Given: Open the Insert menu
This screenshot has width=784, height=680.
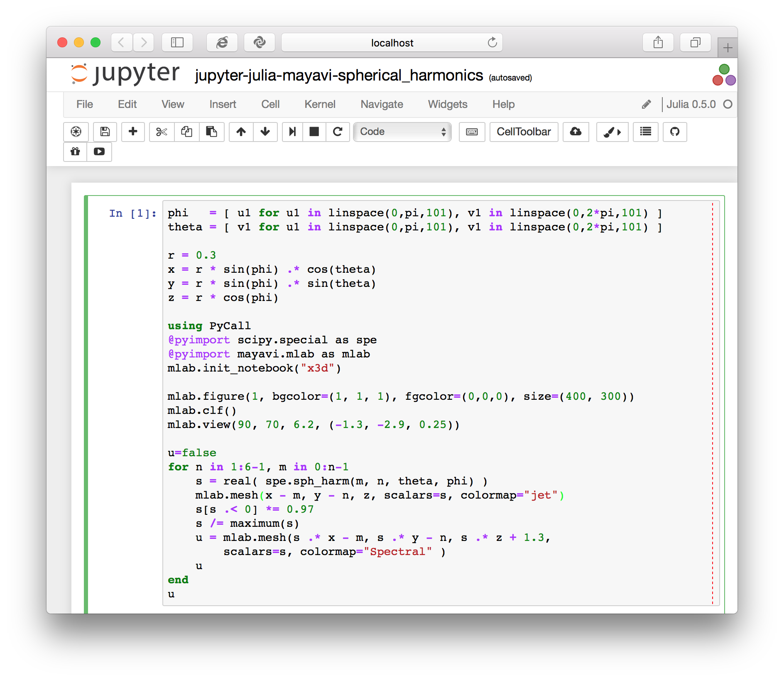Looking at the screenshot, I should [x=223, y=104].
